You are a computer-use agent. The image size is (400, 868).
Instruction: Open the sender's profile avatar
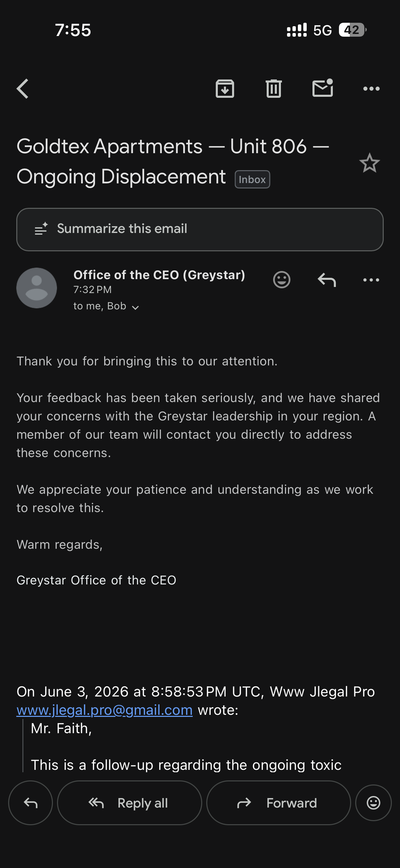tap(37, 288)
